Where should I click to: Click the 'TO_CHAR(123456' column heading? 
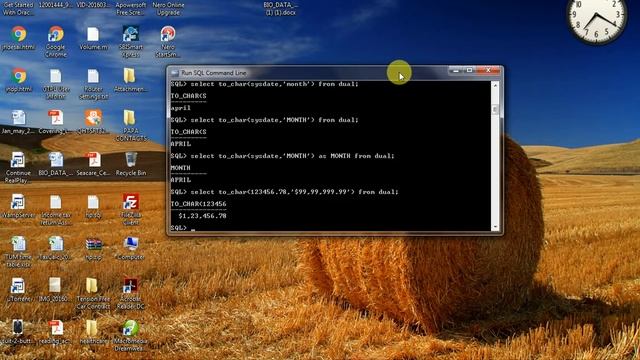click(198, 204)
